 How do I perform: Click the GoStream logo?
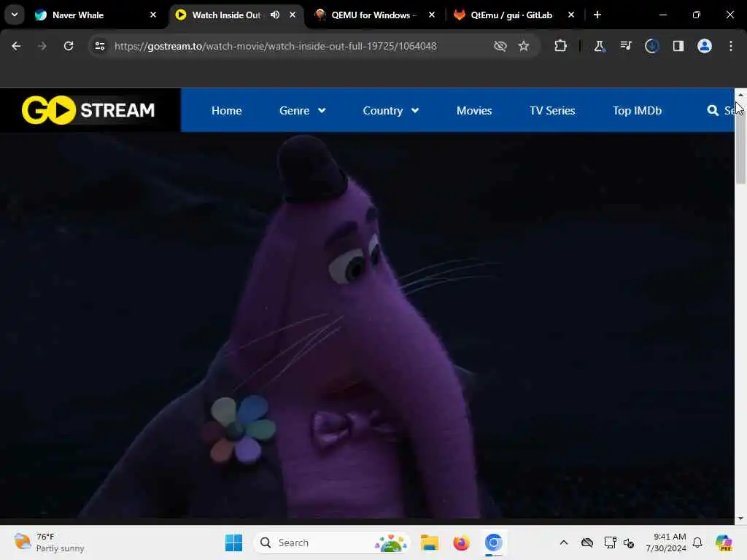click(88, 110)
